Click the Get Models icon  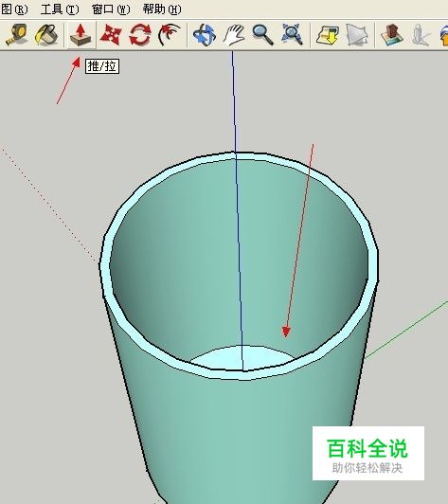click(328, 35)
